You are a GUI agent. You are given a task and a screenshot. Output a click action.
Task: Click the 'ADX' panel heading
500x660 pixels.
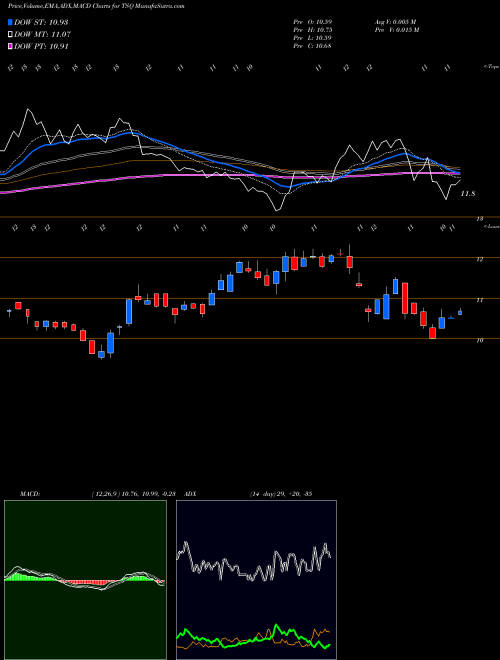point(190,494)
